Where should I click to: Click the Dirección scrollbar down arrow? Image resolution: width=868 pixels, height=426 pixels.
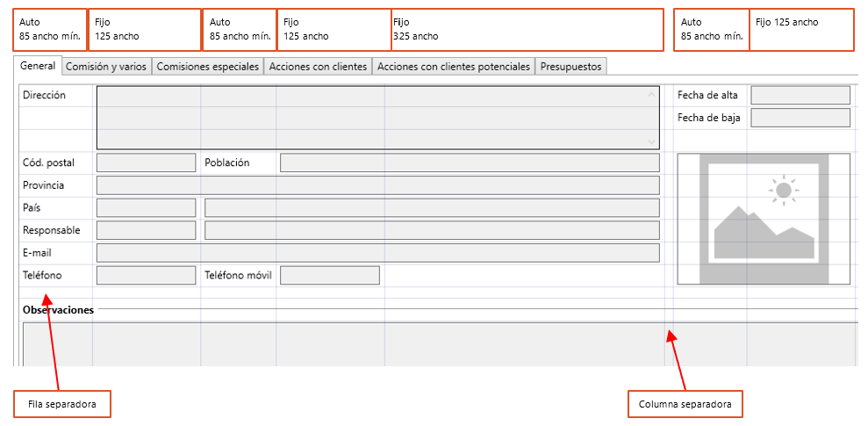[x=651, y=141]
